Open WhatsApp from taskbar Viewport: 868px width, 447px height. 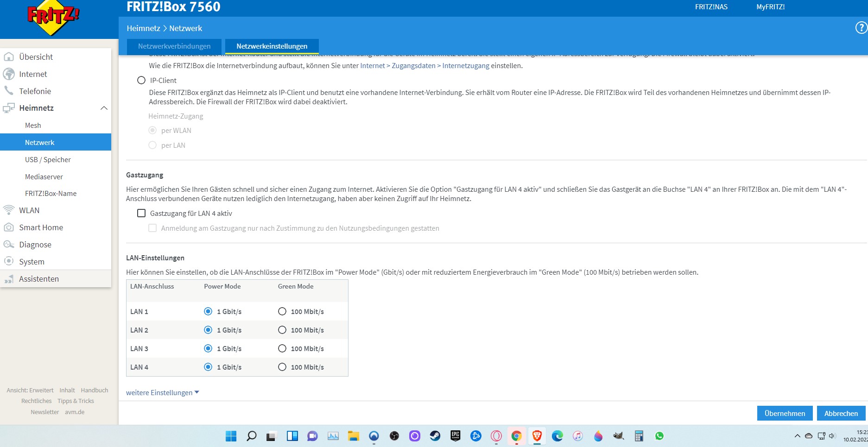(x=659, y=436)
